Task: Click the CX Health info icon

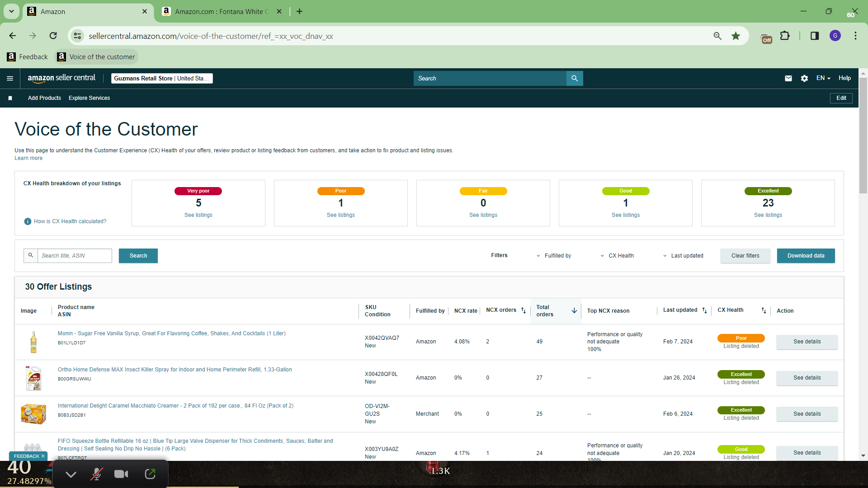Action: tap(28, 221)
